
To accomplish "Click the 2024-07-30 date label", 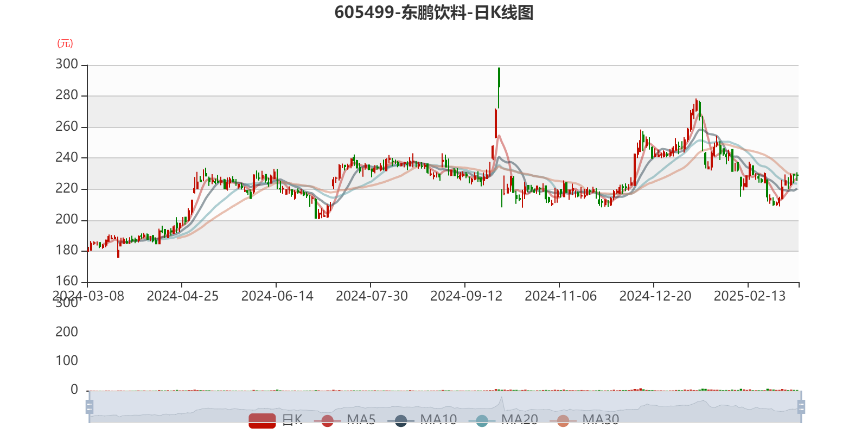I will pyautogui.click(x=372, y=296).
